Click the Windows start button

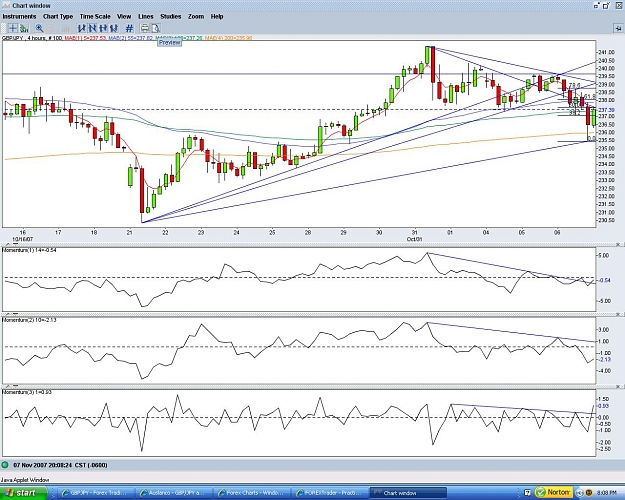tap(23, 493)
